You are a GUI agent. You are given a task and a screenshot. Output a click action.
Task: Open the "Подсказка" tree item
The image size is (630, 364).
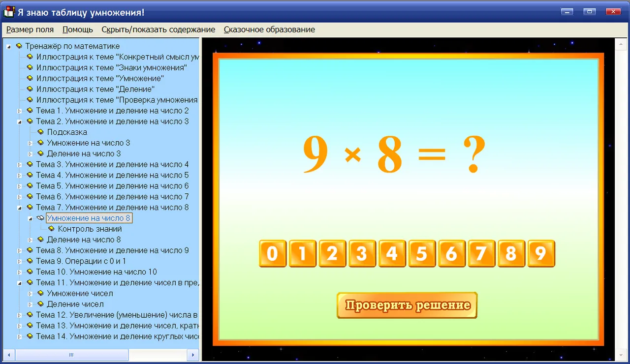(x=67, y=132)
